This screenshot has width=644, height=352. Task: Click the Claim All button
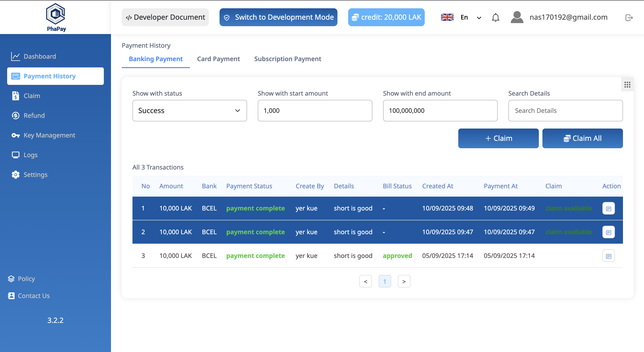tap(582, 138)
